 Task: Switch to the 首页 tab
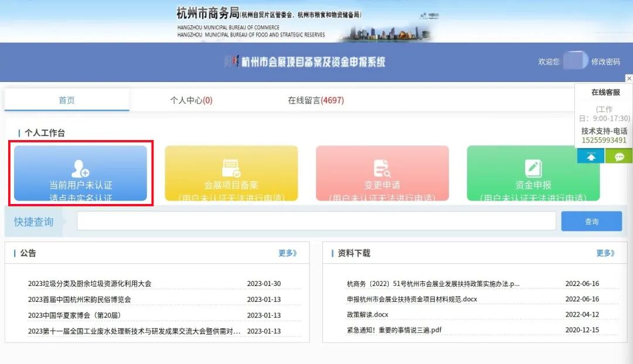[x=66, y=100]
